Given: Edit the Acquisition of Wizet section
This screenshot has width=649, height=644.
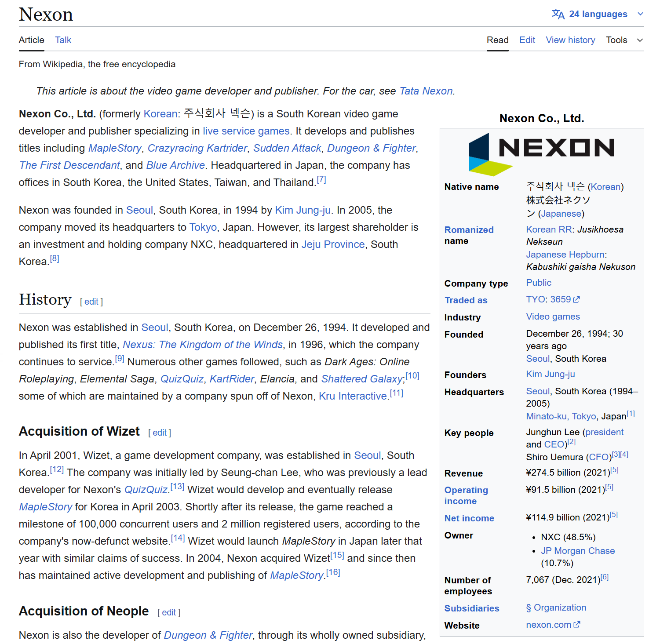Looking at the screenshot, I should (160, 433).
